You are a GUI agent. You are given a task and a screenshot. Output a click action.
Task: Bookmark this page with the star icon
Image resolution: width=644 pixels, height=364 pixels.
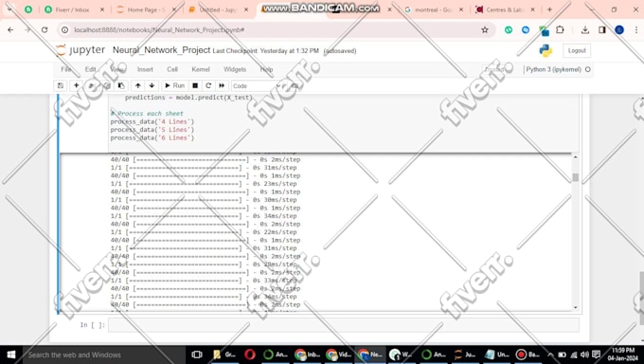(485, 29)
